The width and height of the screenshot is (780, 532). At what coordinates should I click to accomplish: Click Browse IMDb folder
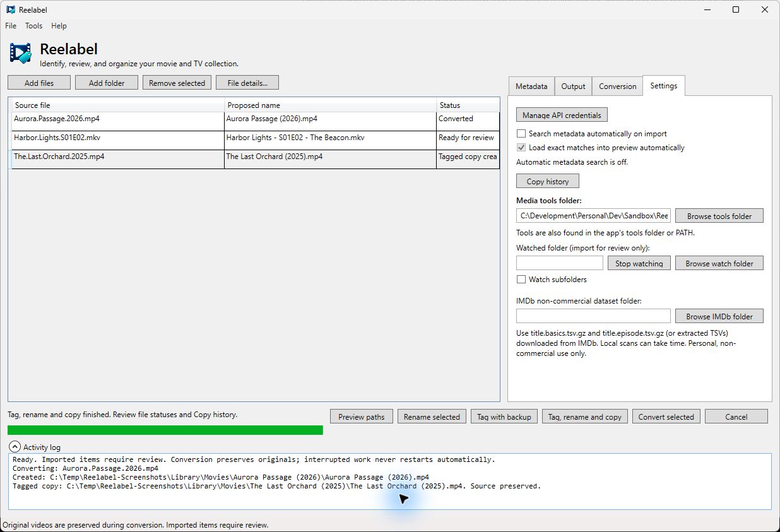click(719, 316)
